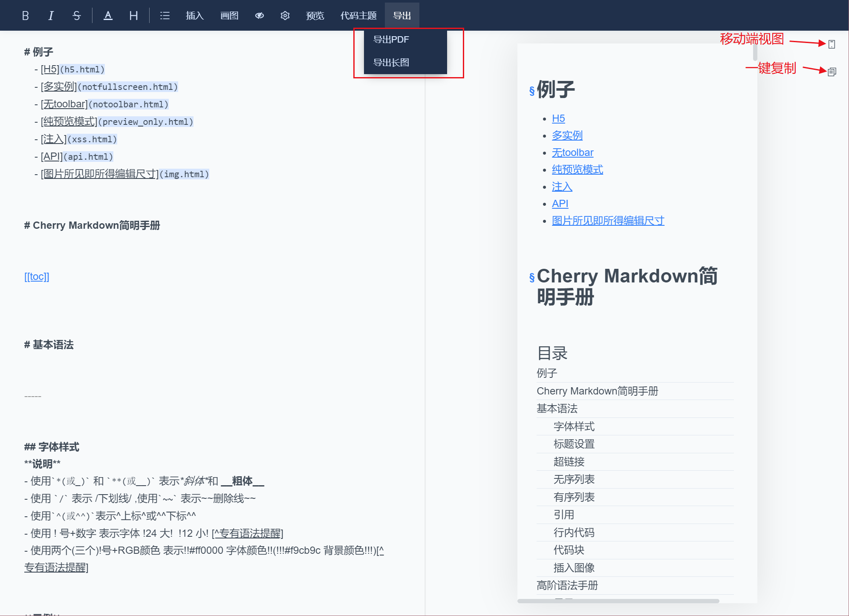The image size is (849, 616).
Task: Open the 画图 drawing dropdown
Action: click(229, 16)
